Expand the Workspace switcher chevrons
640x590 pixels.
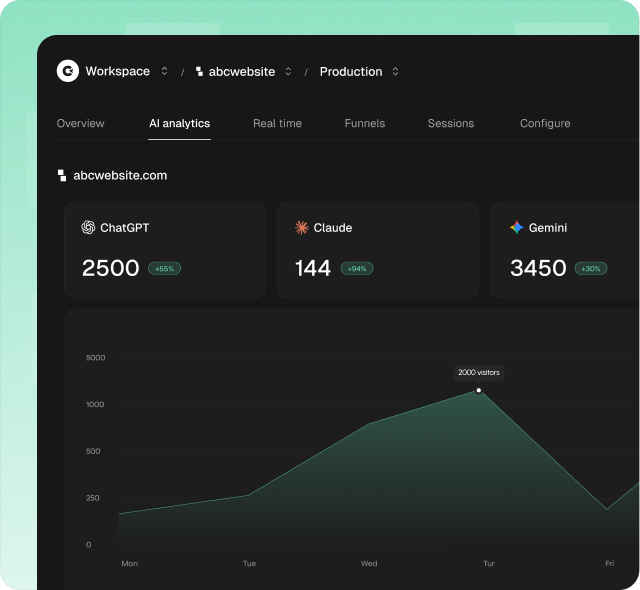(x=164, y=71)
